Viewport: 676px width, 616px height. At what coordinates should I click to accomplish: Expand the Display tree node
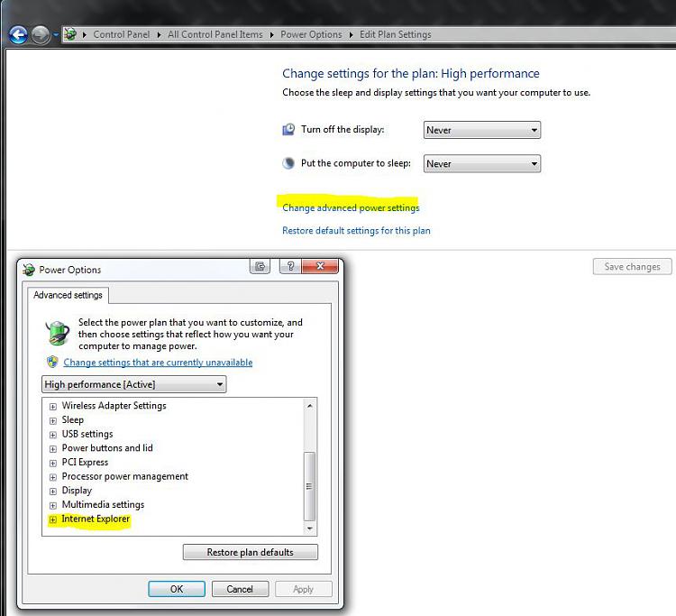pyautogui.click(x=53, y=492)
